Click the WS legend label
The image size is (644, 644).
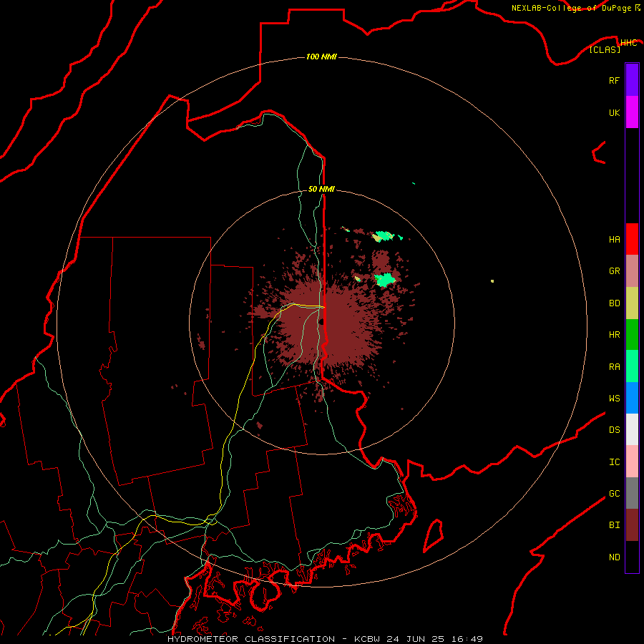coord(615,398)
